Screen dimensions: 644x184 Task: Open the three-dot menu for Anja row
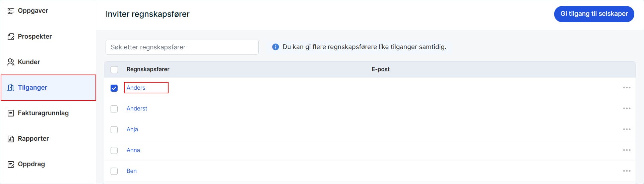[x=627, y=129]
